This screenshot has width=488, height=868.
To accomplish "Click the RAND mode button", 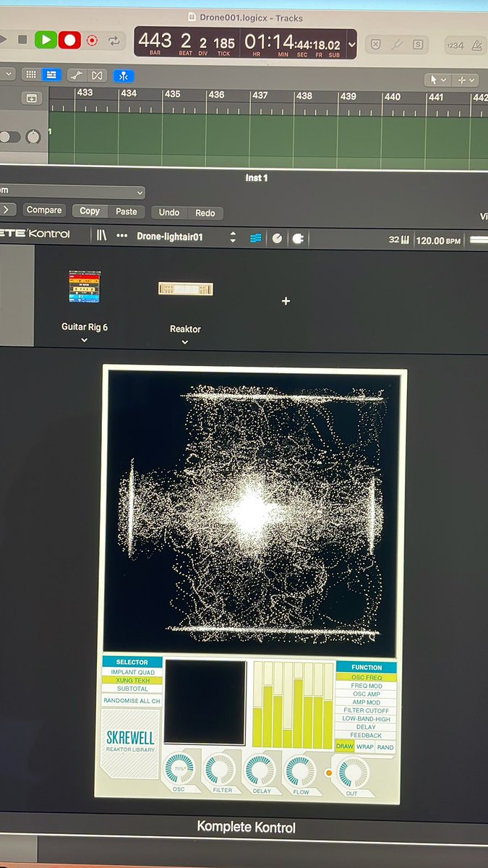I will (x=385, y=747).
